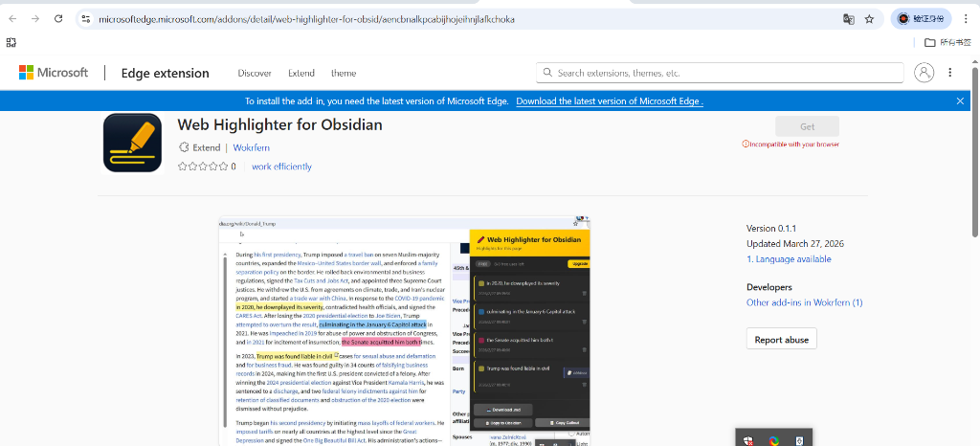The height and width of the screenshot is (446, 980).
Task: Focus the browser address bar URL
Action: tap(307, 19)
